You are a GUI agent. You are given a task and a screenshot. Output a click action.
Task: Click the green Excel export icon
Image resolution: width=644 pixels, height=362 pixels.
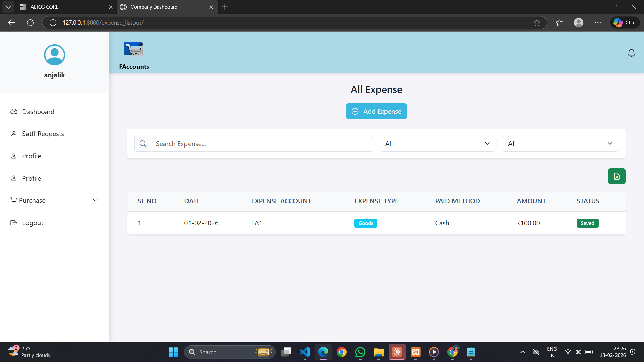[616, 176]
